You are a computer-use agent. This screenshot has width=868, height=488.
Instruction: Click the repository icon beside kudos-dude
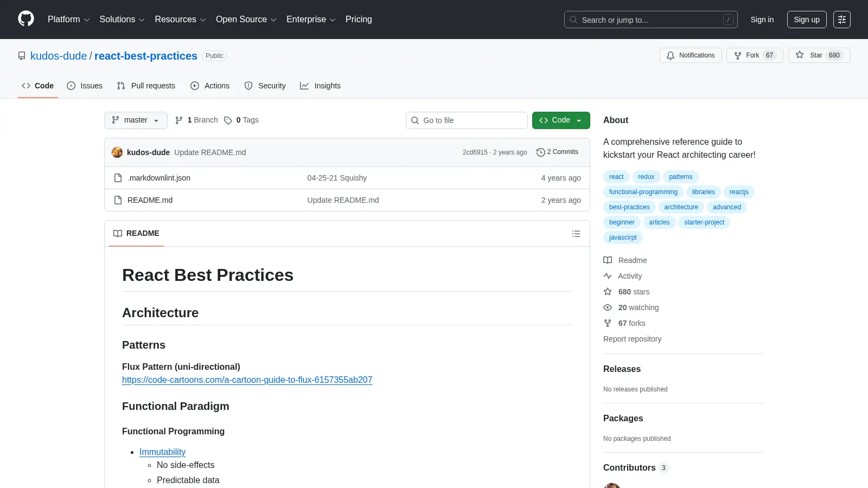22,56
